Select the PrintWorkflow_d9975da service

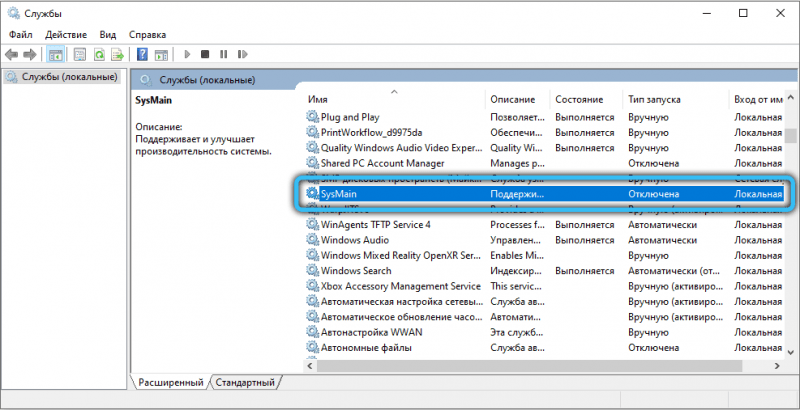[x=371, y=133]
